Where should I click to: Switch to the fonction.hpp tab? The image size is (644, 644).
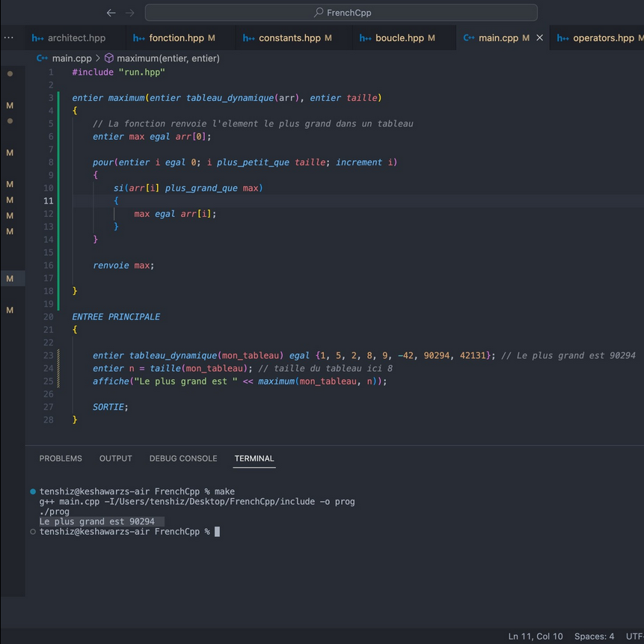176,38
